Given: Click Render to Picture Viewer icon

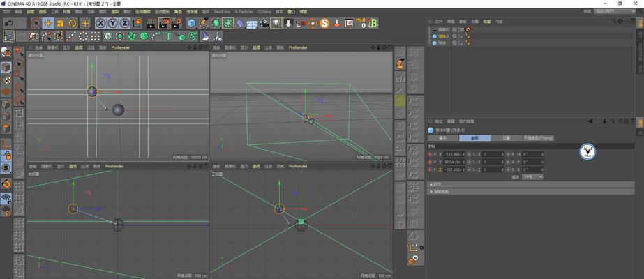Looking at the screenshot, I should click(164, 24).
